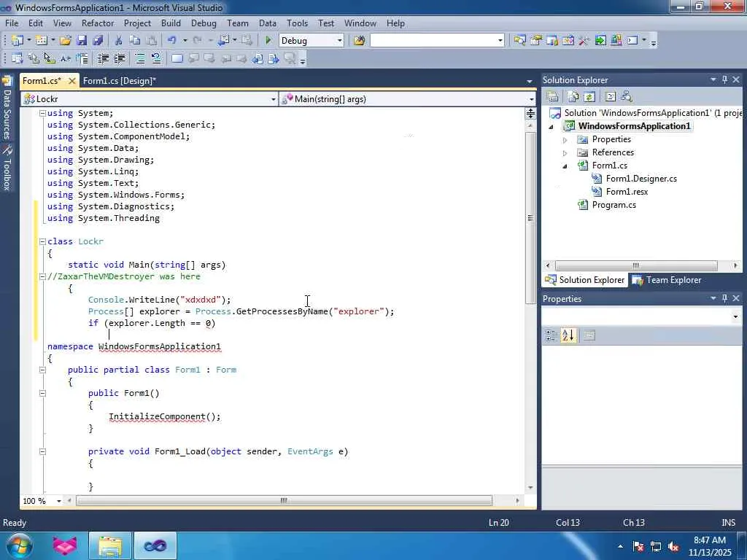Expand the References node in Solution Explorer
The image size is (747, 560).
coord(565,153)
